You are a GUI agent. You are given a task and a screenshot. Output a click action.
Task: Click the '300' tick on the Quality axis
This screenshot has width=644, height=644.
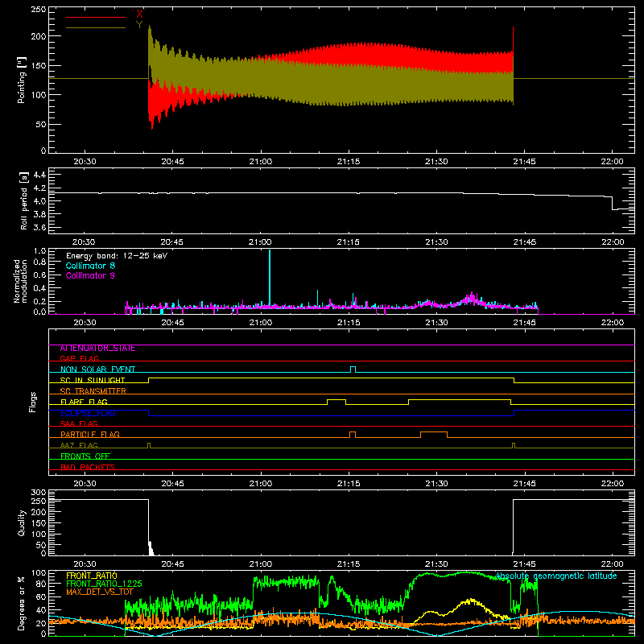point(39,493)
